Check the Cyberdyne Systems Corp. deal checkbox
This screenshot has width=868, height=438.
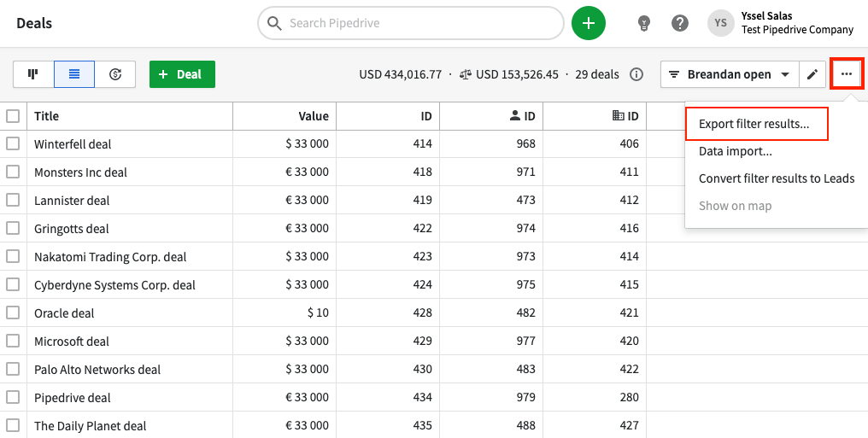pyautogui.click(x=13, y=285)
